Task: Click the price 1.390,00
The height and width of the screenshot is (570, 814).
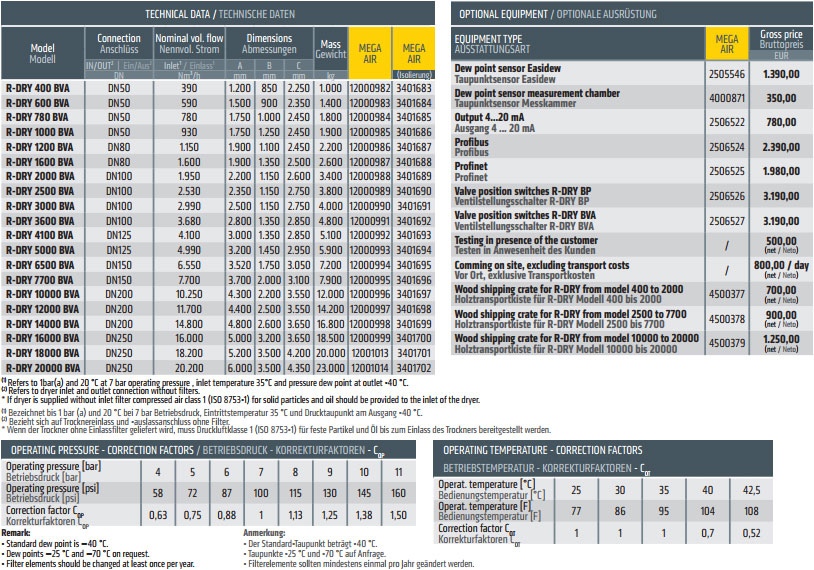Action: pyautogui.click(x=781, y=74)
